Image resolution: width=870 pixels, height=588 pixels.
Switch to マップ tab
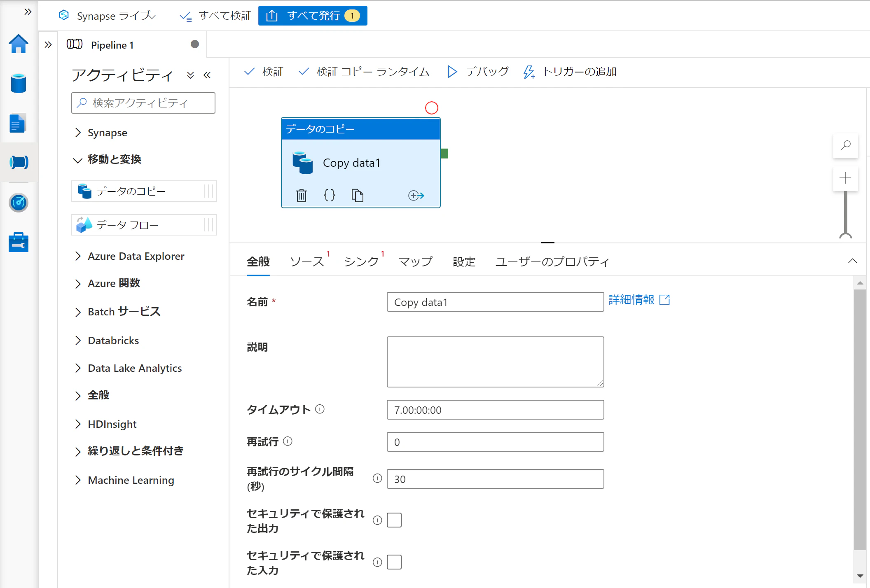(416, 262)
